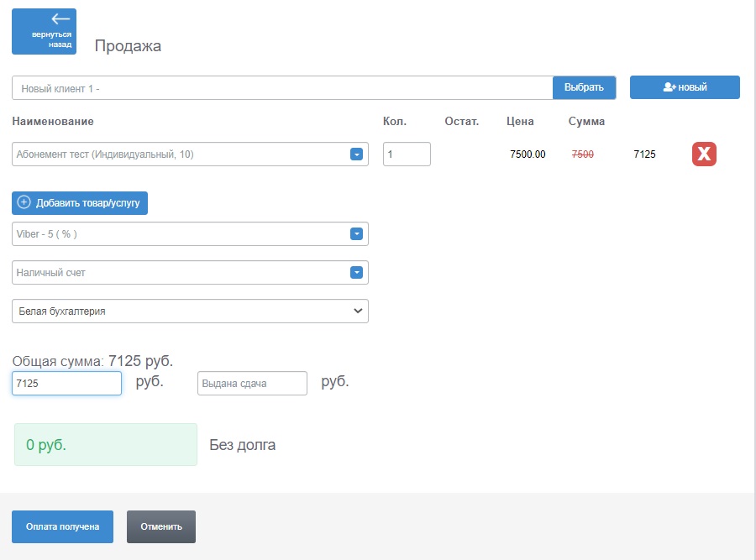The width and height of the screenshot is (756, 560).
Task: Click the Viber - 5 (%) discount field
Action: click(x=190, y=233)
